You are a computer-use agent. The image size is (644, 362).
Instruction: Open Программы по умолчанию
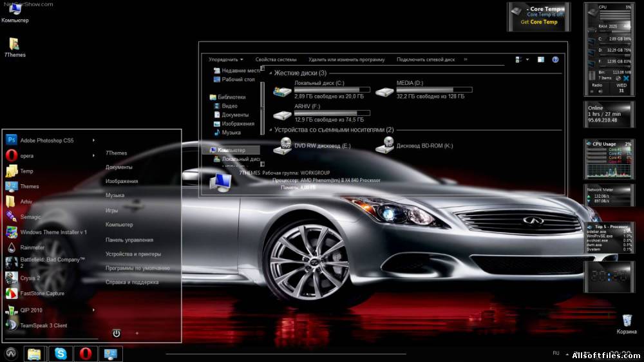[138, 269]
